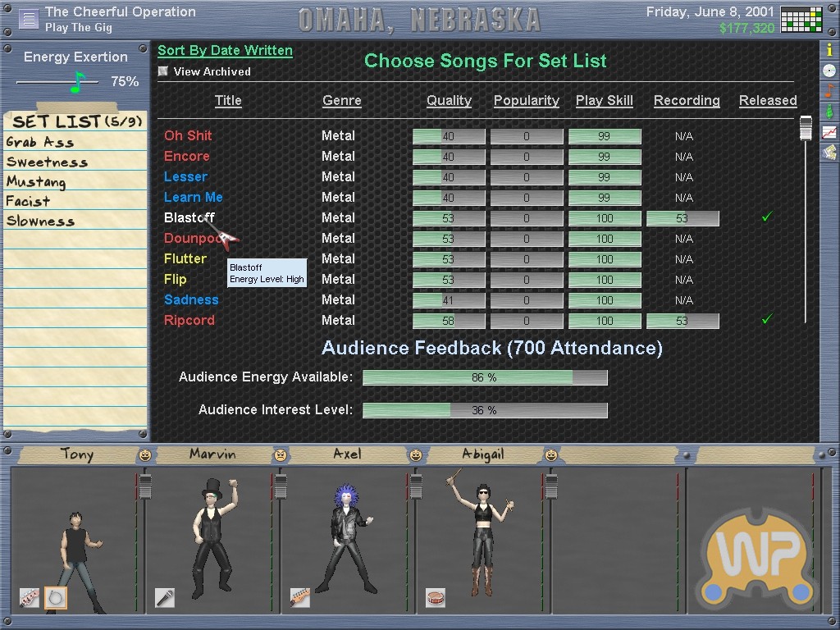Toggle the View Archived checkbox

pyautogui.click(x=163, y=71)
